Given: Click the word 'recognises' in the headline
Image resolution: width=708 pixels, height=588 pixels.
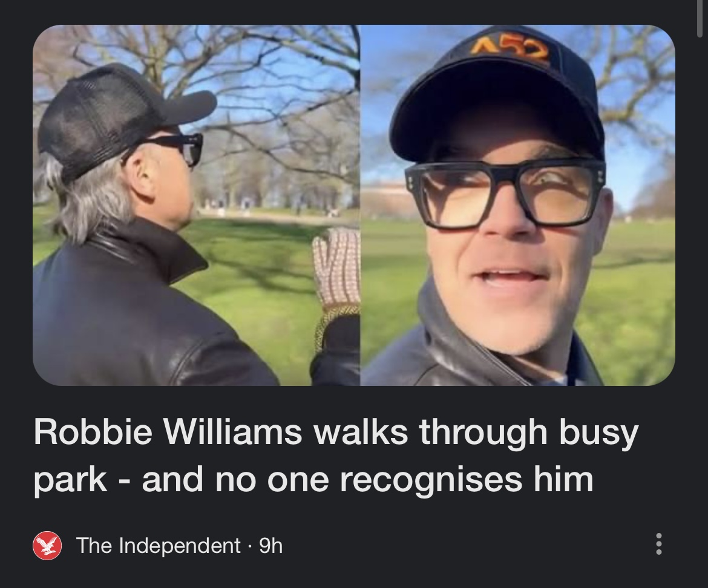Looking at the screenshot, I should 431,481.
